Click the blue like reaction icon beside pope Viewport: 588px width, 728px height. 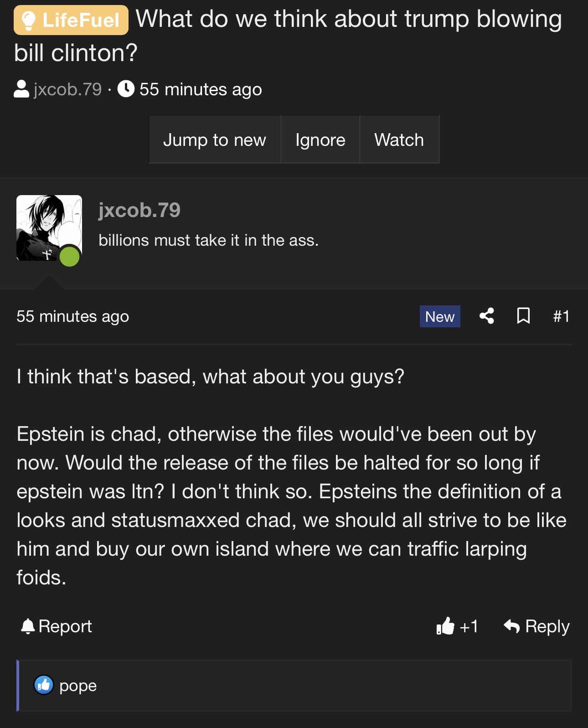(44, 685)
